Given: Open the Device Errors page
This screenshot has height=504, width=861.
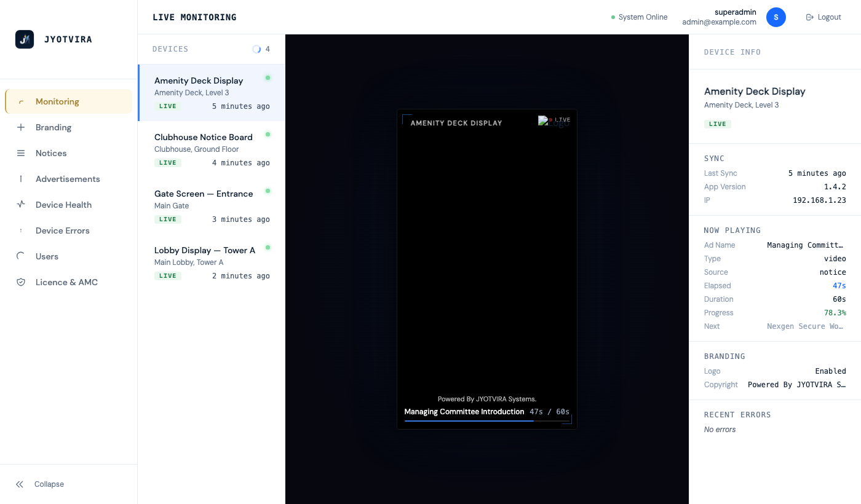Looking at the screenshot, I should tap(68, 230).
